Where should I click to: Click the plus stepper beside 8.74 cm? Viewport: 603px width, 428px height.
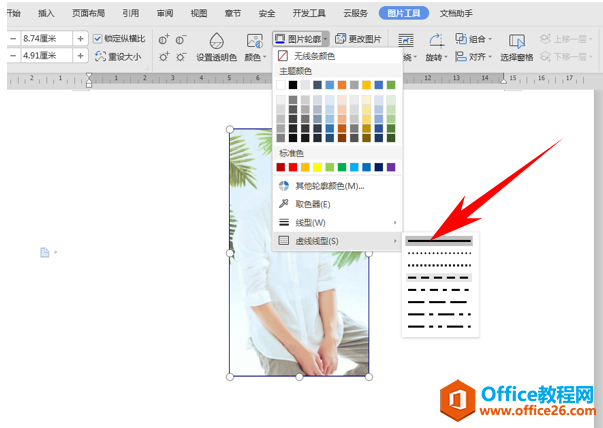tap(80, 38)
